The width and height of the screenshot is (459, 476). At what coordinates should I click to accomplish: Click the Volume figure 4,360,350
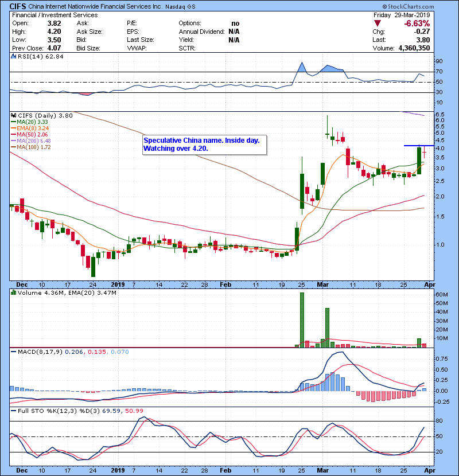point(414,48)
